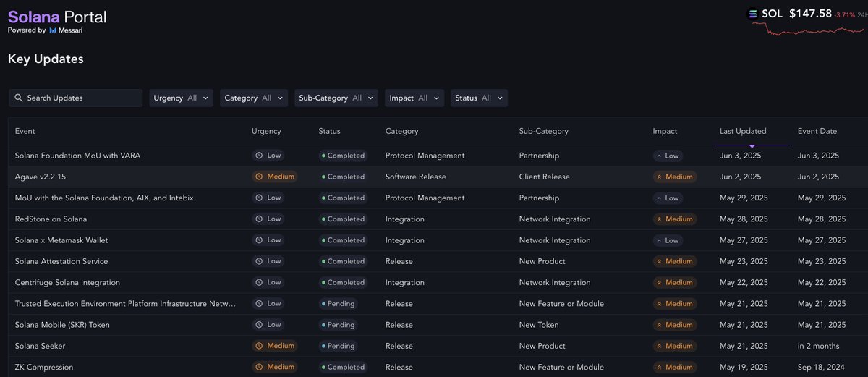Click New Product cell in Solana Seeker row

click(x=542, y=346)
